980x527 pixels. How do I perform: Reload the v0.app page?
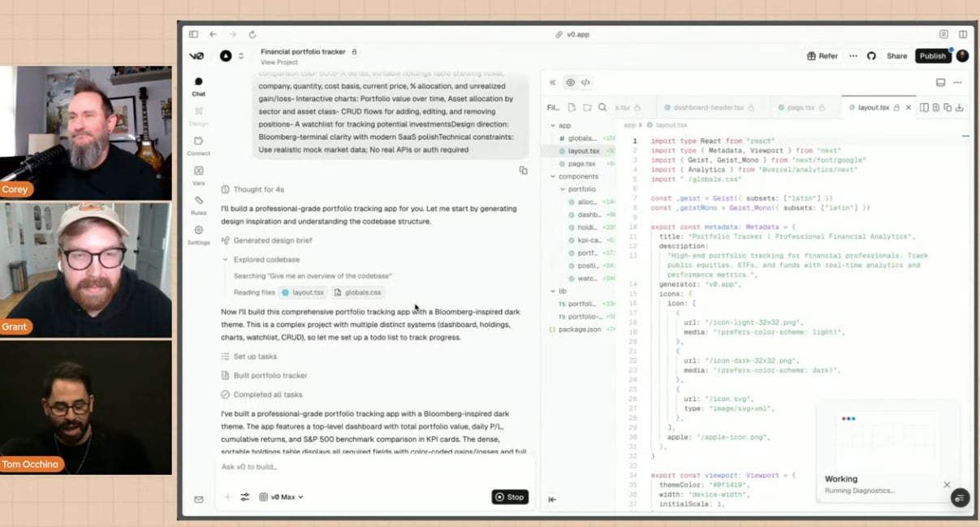pos(252,35)
